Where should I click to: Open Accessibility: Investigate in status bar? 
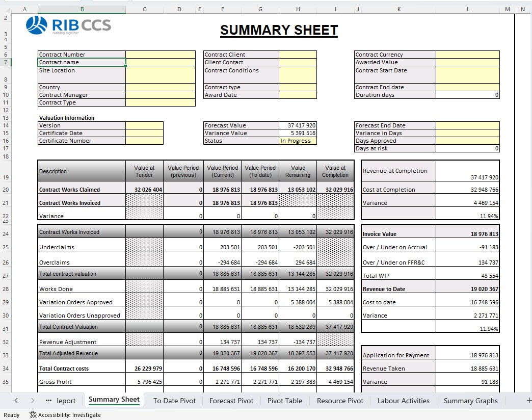pos(65,415)
